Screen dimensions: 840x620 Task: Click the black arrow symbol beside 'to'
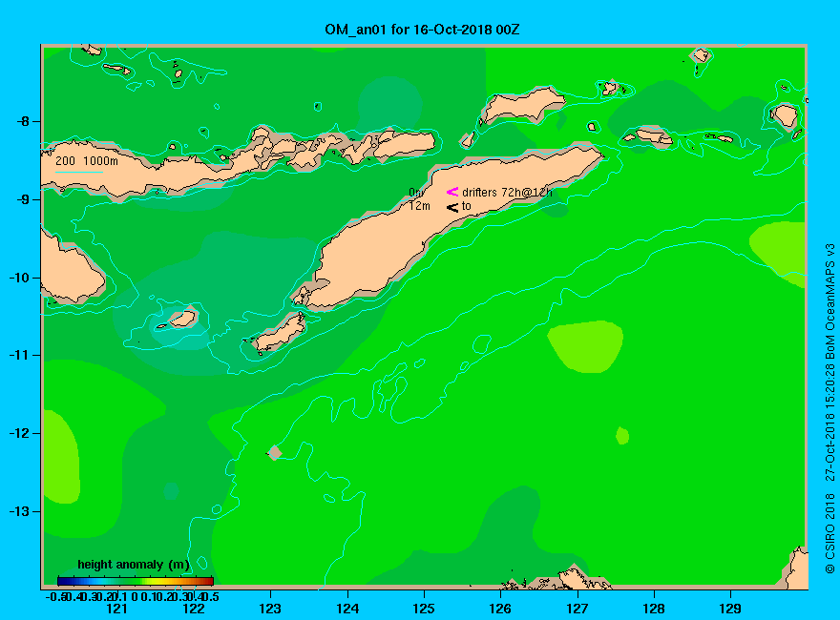pos(452,207)
